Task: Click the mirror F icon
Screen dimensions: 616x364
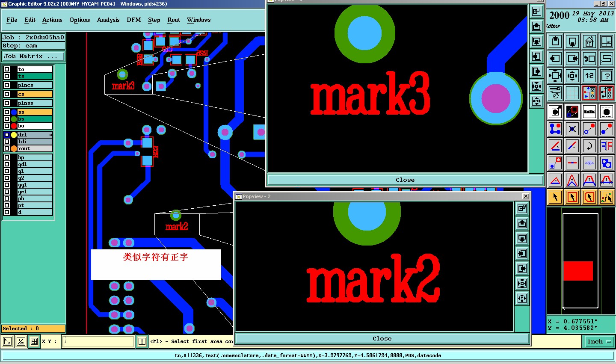Action: [x=607, y=146]
